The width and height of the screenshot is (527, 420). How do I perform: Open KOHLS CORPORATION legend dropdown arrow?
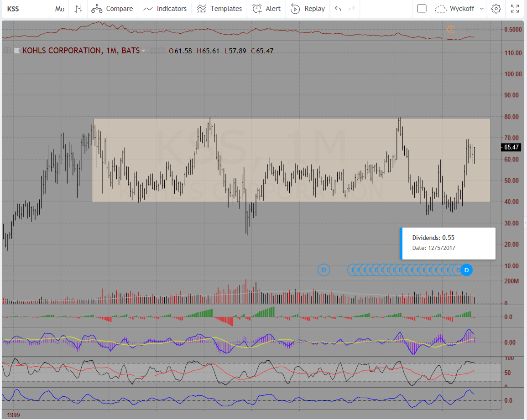[x=144, y=51]
